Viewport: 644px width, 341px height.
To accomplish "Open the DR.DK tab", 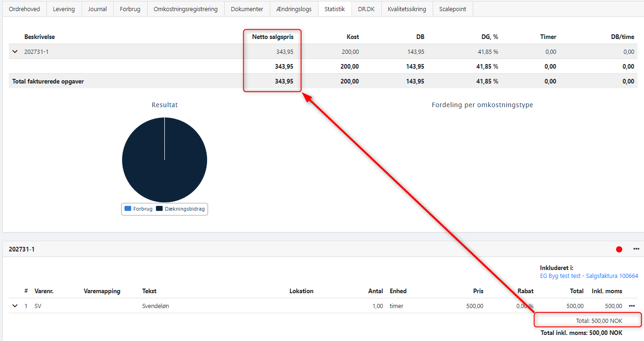I will [366, 9].
